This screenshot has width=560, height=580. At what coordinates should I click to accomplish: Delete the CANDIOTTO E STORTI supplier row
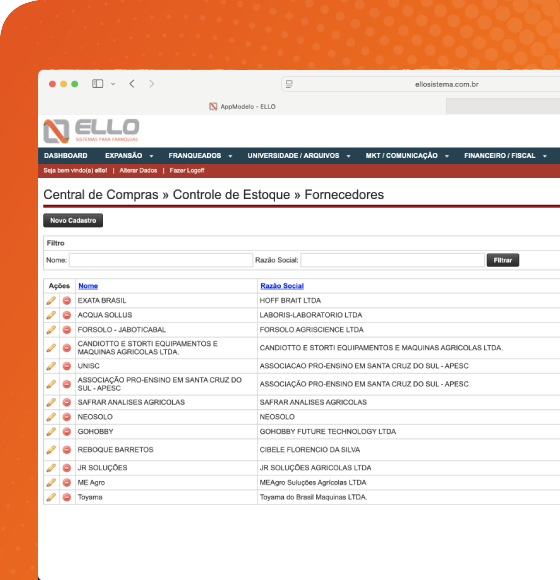tap(67, 348)
